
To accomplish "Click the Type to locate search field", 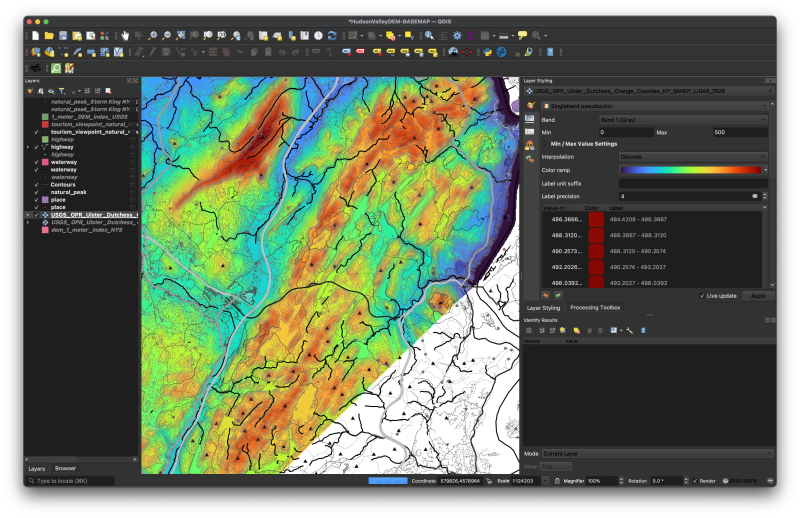I will (x=70, y=481).
